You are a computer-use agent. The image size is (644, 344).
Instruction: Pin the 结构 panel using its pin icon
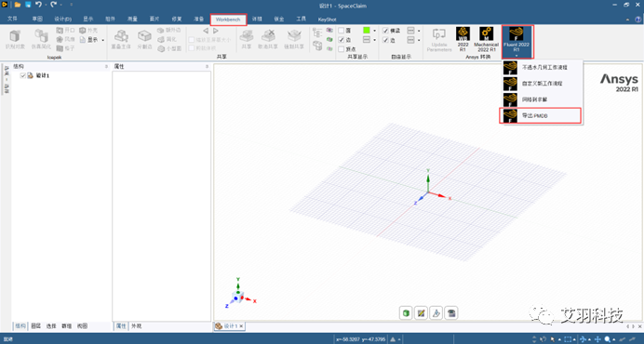coord(106,67)
